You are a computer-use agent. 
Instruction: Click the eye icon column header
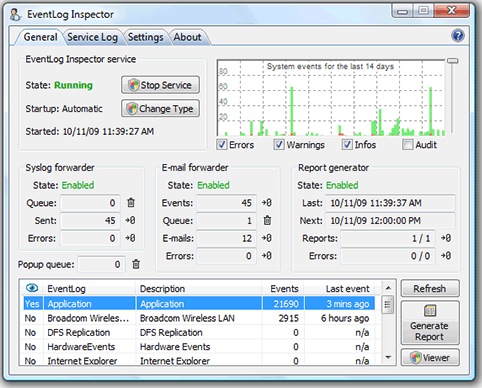[x=32, y=288]
